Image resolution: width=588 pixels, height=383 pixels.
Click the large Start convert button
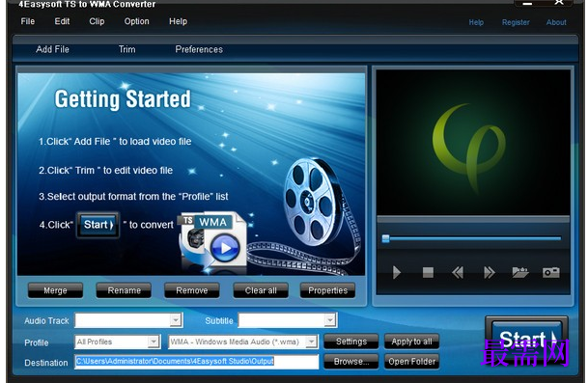coord(526,341)
